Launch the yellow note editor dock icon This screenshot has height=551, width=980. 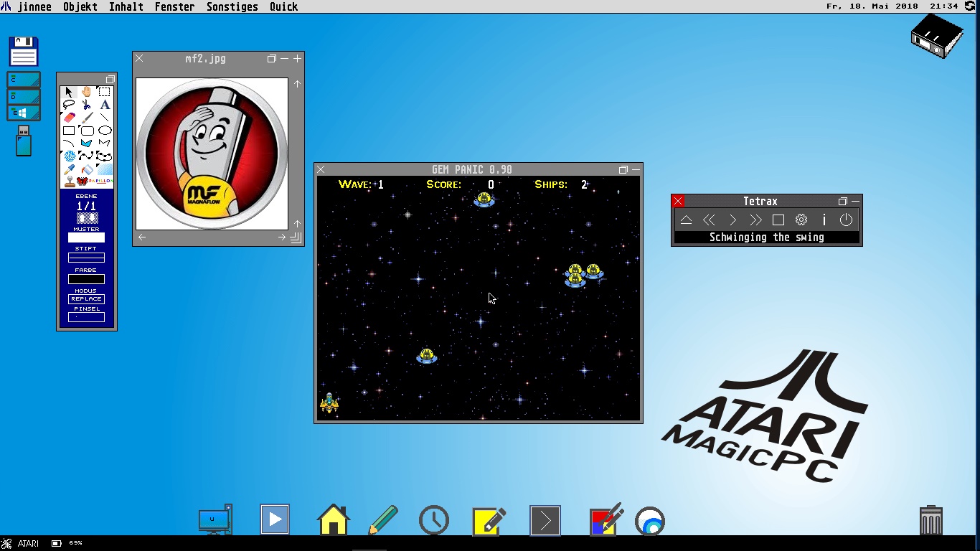(490, 521)
